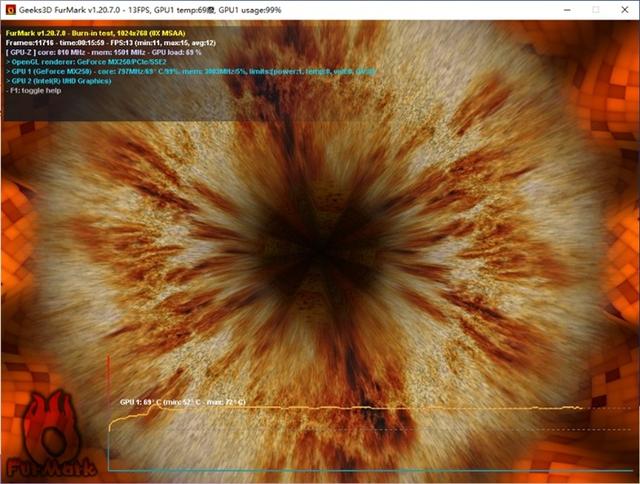Screen dimensions: 640x484
Task: Maximize the FurMark window
Action: point(596,10)
